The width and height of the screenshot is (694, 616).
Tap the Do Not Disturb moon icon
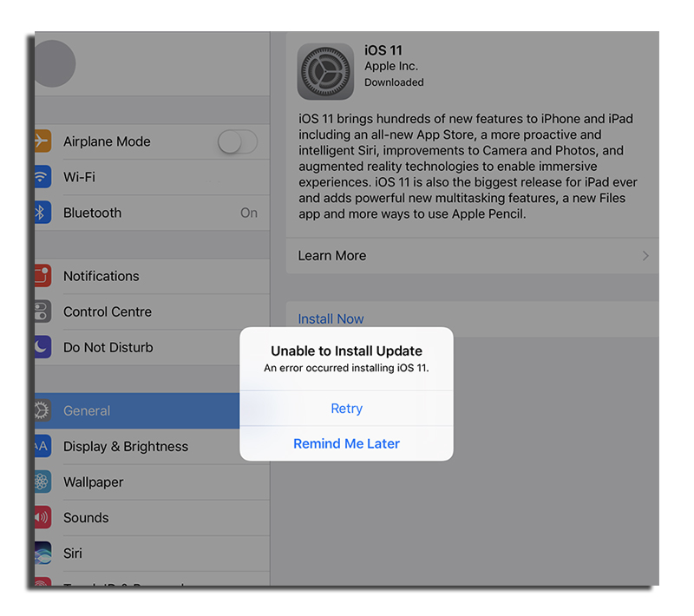(x=42, y=347)
